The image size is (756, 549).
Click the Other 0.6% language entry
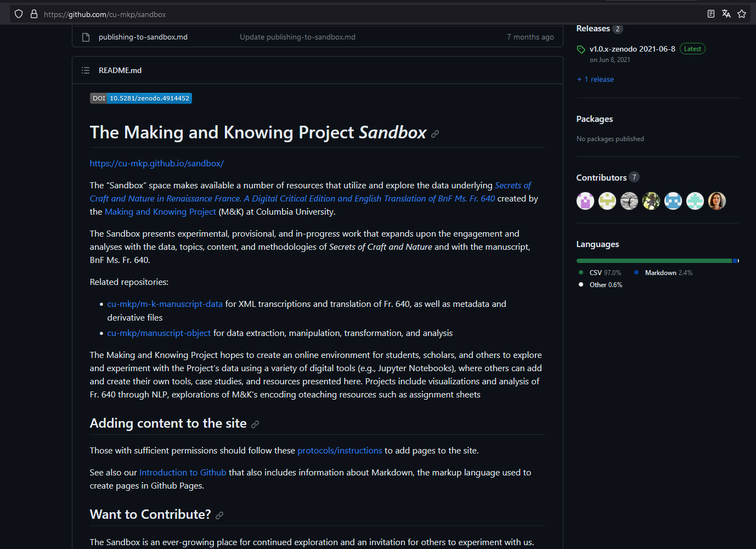pyautogui.click(x=600, y=285)
